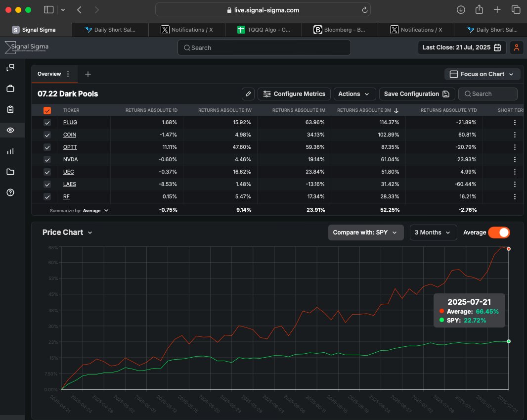
Task: Click the main Search field
Action: point(264,47)
